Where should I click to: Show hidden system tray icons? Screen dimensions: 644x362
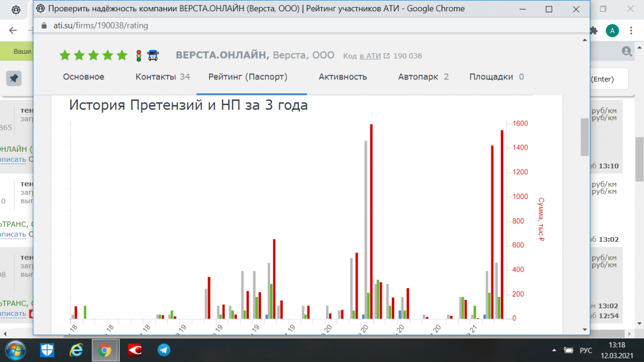pyautogui.click(x=554, y=350)
